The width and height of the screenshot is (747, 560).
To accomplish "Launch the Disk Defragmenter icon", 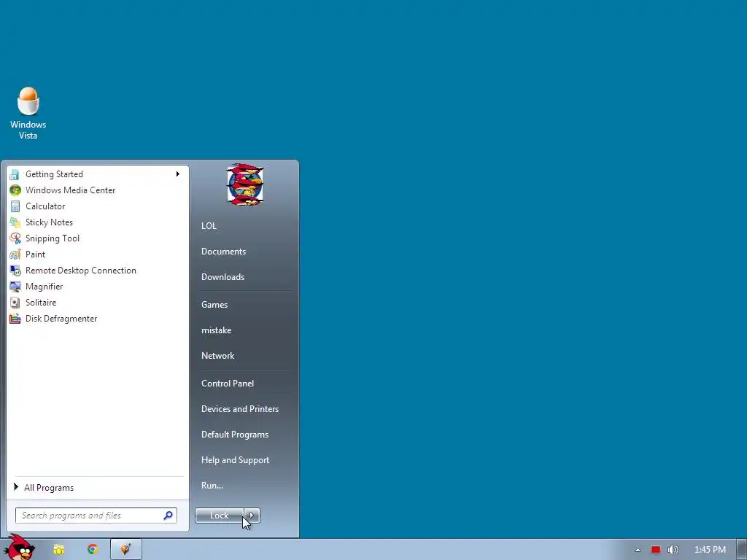I will tap(15, 319).
